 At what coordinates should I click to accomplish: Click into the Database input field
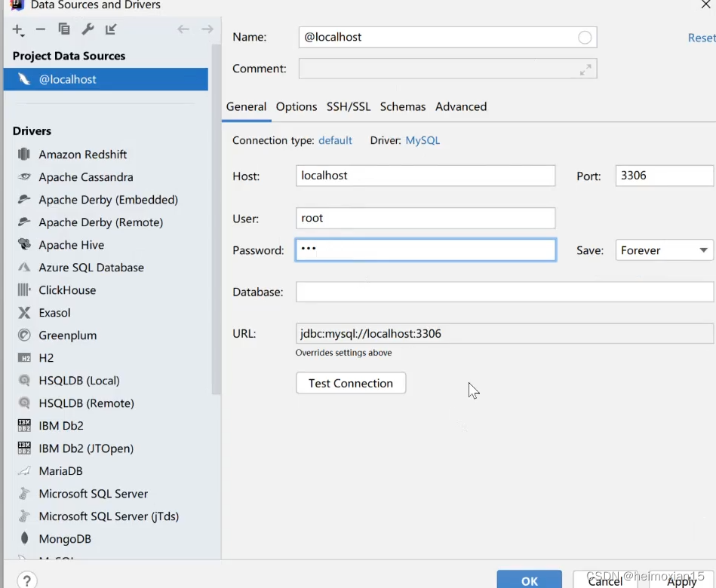point(504,292)
